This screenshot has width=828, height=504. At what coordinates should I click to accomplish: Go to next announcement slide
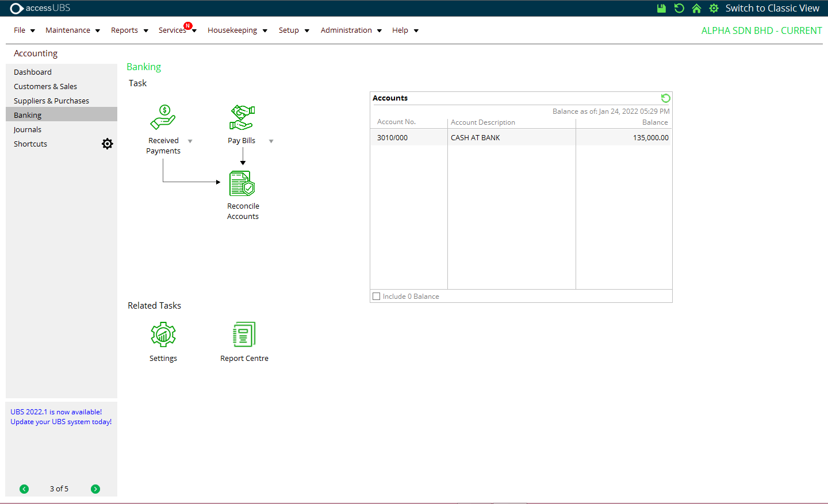click(95, 489)
